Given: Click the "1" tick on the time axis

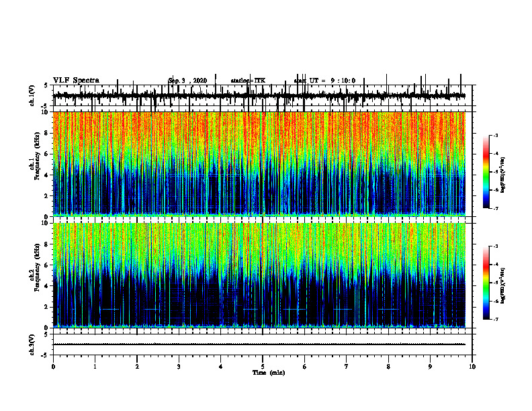Looking at the screenshot, I should 95,367.
